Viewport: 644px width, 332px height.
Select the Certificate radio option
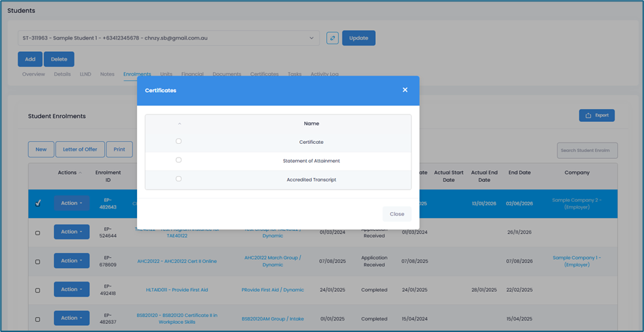(x=179, y=141)
